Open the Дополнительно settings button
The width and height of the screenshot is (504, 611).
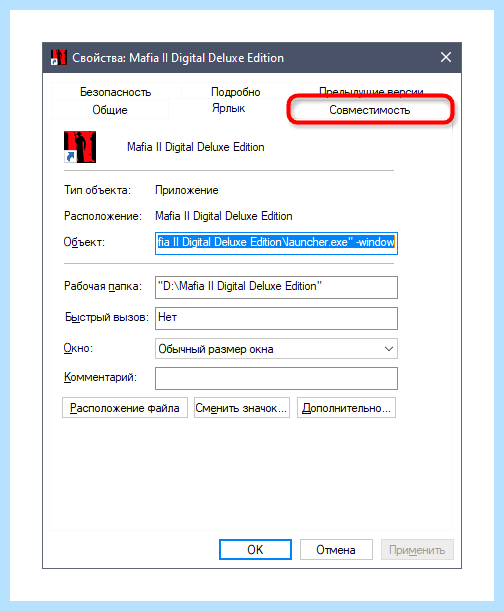pos(347,408)
